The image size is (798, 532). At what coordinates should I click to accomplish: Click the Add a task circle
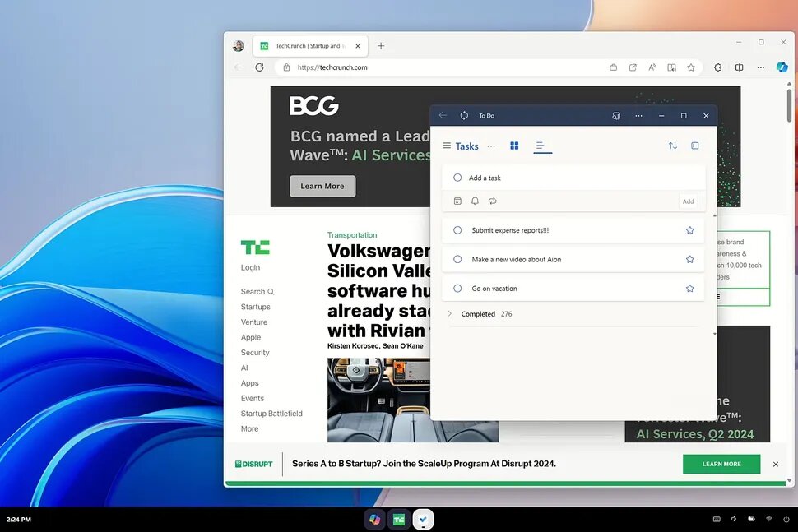[x=457, y=178]
